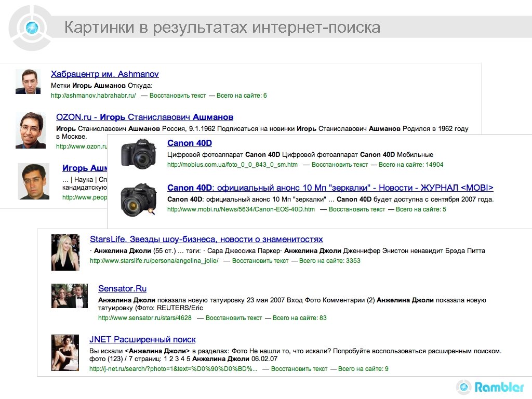532x399 pixels.
Task: Click the OZON.ru Игорь Станиславович Ашманов link
Action: click(x=144, y=117)
